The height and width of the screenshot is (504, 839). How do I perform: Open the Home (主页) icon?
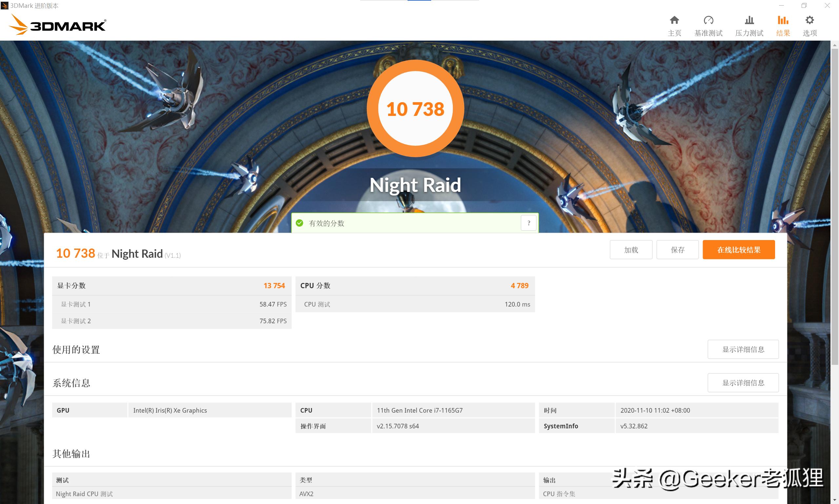(674, 20)
